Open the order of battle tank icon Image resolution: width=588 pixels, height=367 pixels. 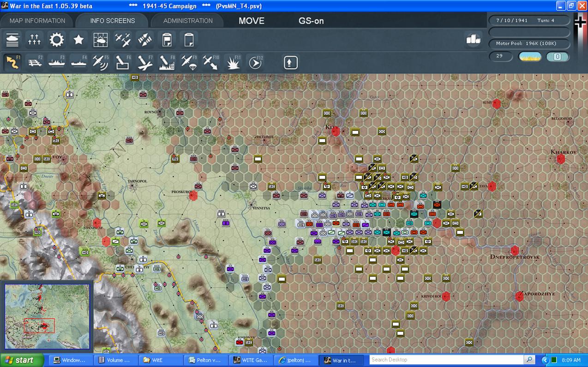[12, 40]
